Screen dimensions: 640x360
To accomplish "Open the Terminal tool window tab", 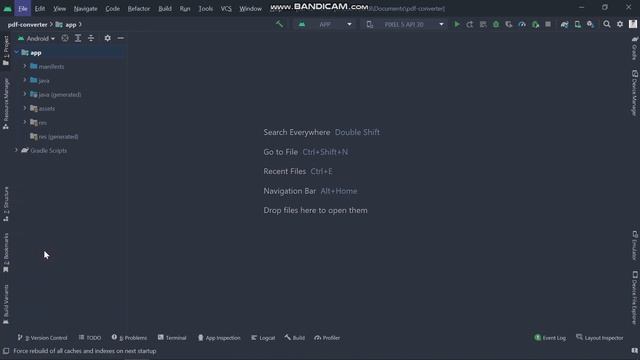I will point(172,338).
